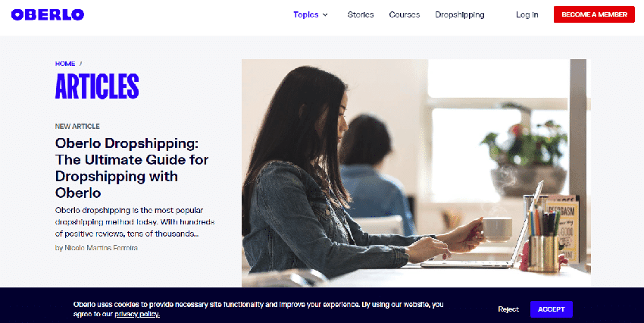This screenshot has width=644, height=323.
Task: Click the Become a Member button
Action: click(x=594, y=14)
